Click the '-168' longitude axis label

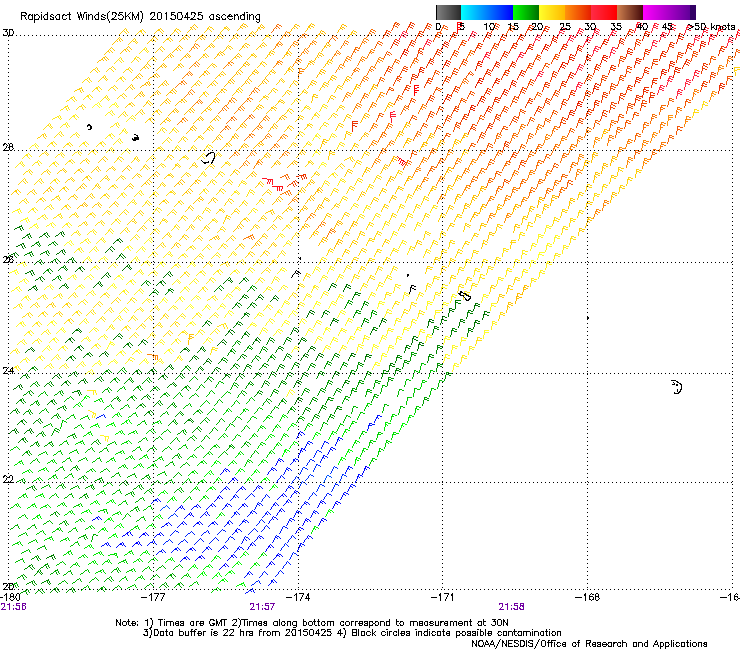(x=588, y=597)
